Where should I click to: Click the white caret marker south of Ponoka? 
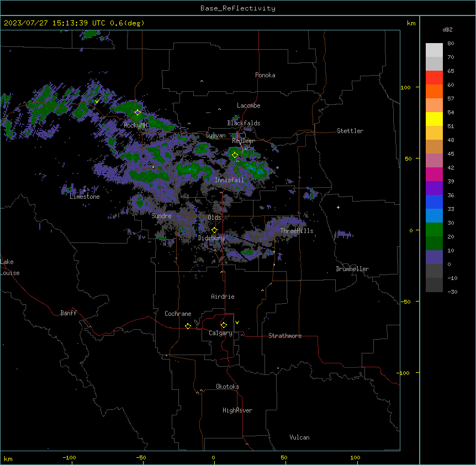[x=202, y=81]
